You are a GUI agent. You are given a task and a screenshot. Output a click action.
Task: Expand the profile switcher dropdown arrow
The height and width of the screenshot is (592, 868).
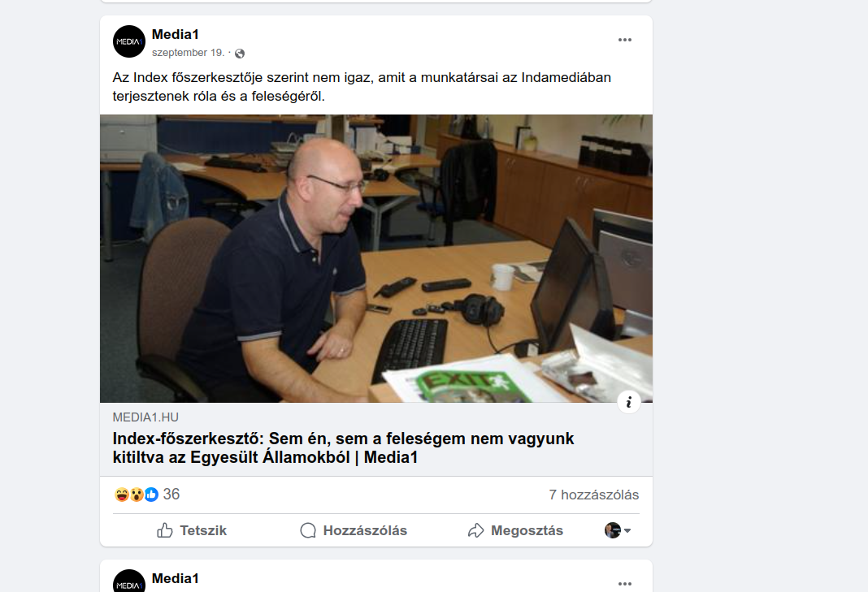tap(627, 530)
